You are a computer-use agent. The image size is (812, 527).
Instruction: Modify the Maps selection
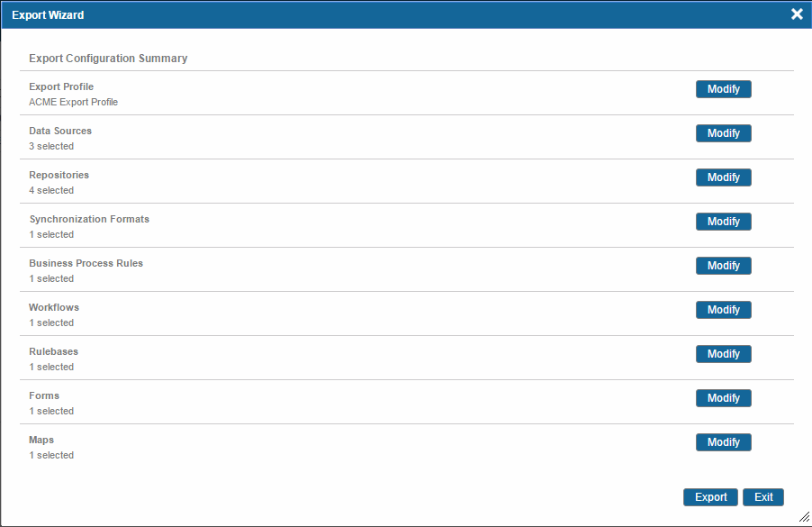724,442
